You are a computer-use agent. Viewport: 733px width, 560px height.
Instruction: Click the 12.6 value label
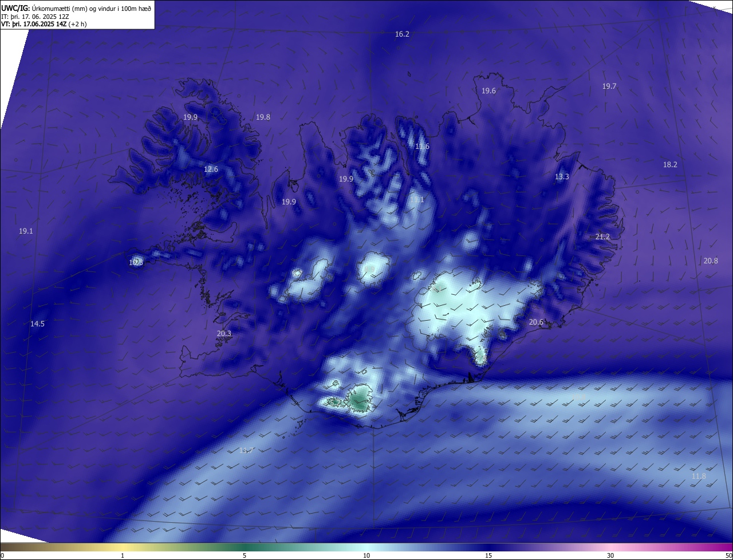(211, 169)
